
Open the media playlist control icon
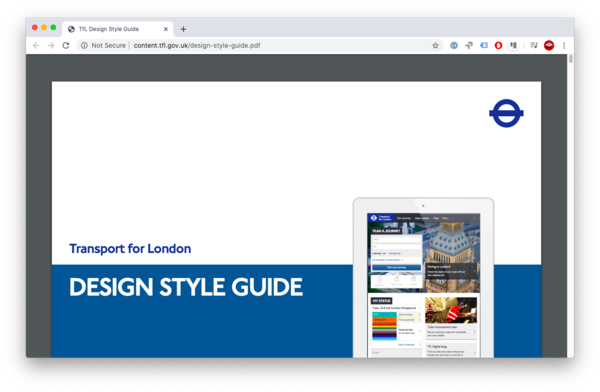point(534,45)
